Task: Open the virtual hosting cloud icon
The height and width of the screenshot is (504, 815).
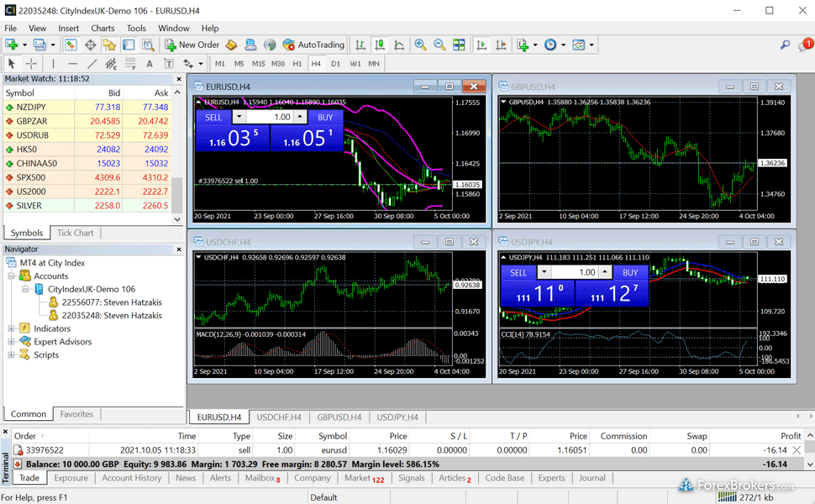Action: 250,45
